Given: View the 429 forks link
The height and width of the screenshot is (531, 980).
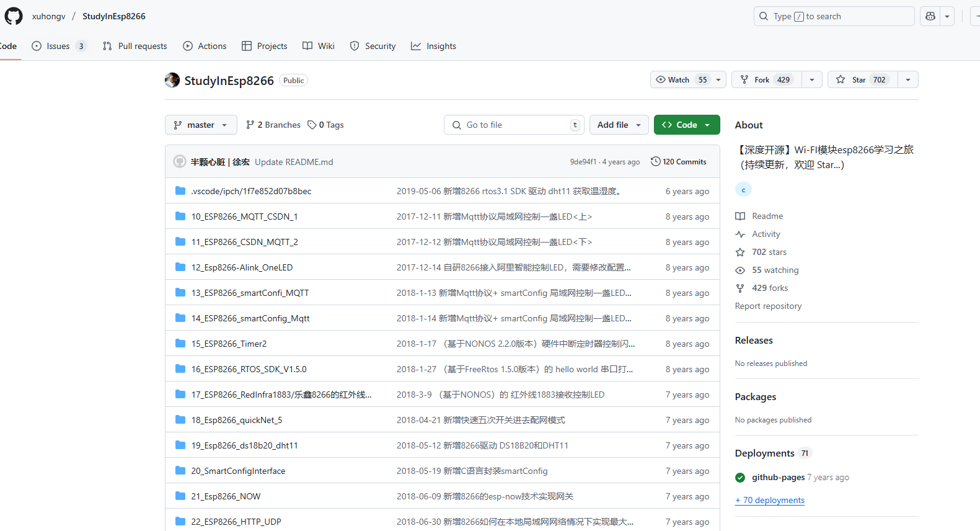Looking at the screenshot, I should click(770, 288).
